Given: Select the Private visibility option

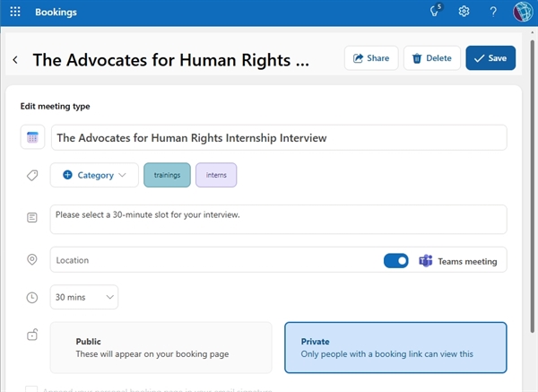Looking at the screenshot, I should (395, 347).
